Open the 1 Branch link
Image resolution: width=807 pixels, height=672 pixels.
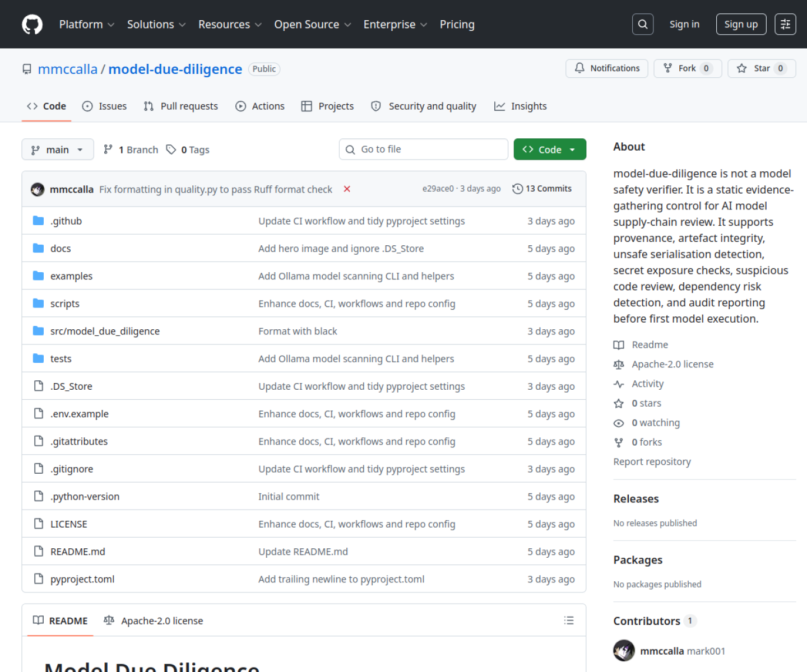[x=131, y=150]
